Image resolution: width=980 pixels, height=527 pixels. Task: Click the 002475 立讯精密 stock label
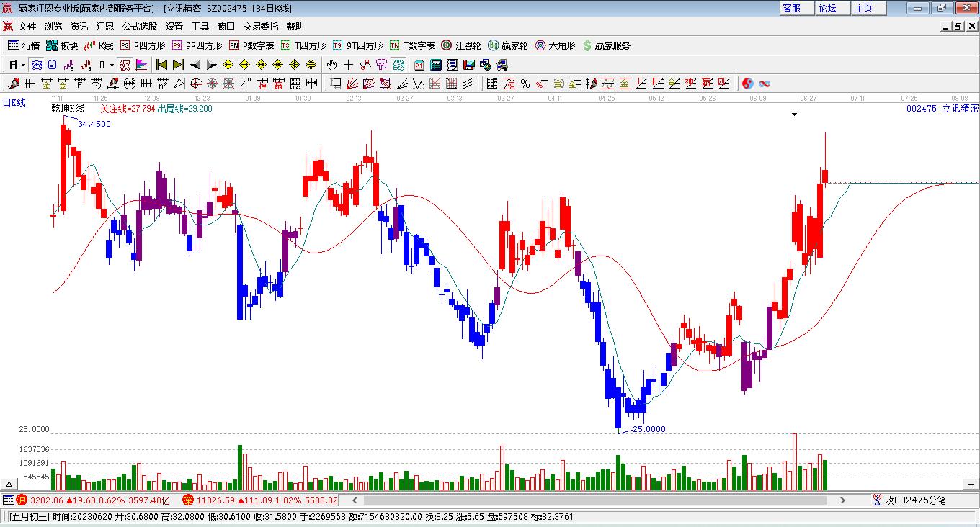coord(942,108)
